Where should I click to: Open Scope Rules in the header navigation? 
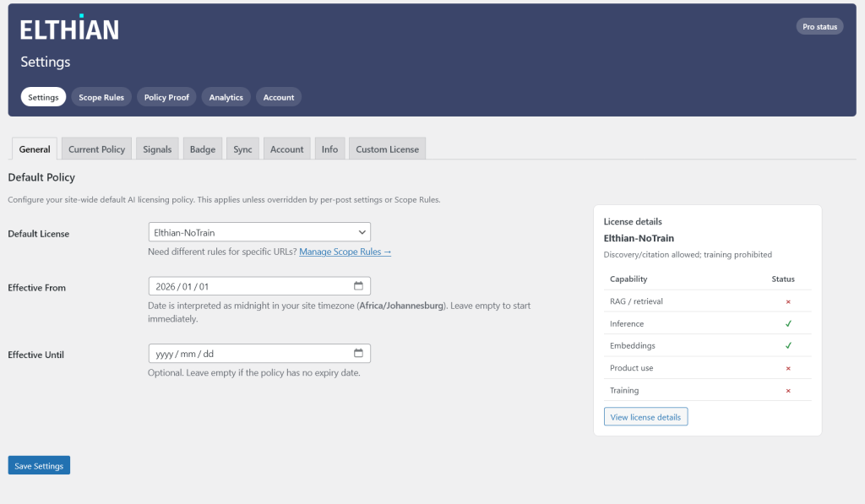101,97
